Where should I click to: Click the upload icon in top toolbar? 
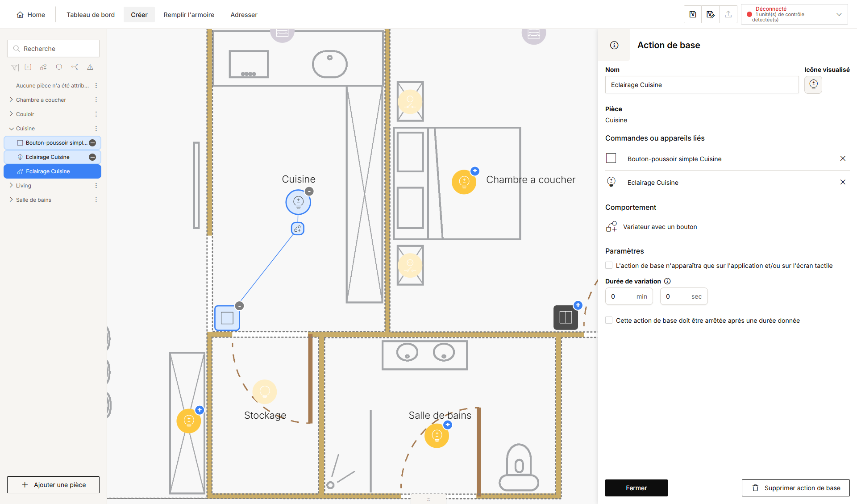point(728,14)
